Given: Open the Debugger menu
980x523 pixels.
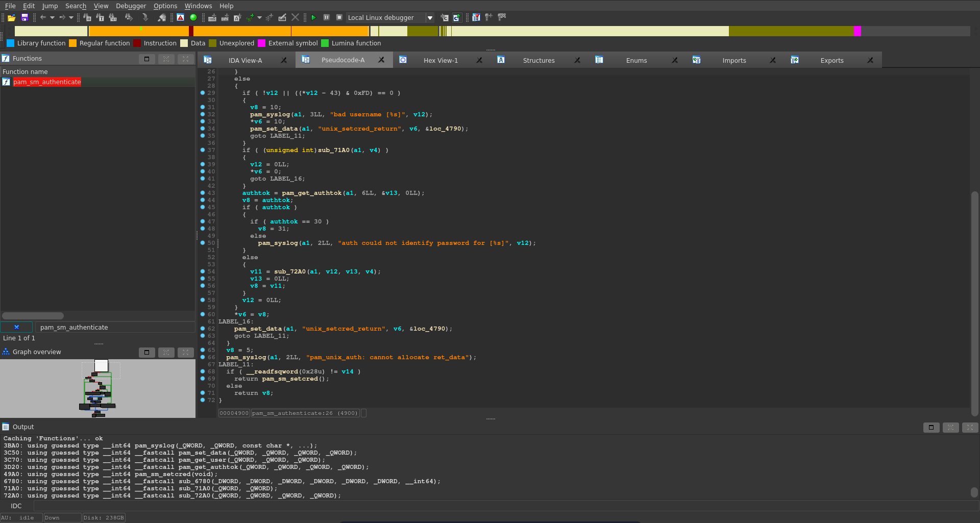Looking at the screenshot, I should (131, 6).
